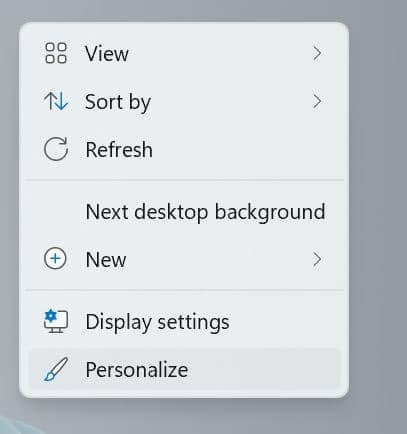
Task: Click the light blue wallpaper swirl below menu
Action: tap(17, 425)
